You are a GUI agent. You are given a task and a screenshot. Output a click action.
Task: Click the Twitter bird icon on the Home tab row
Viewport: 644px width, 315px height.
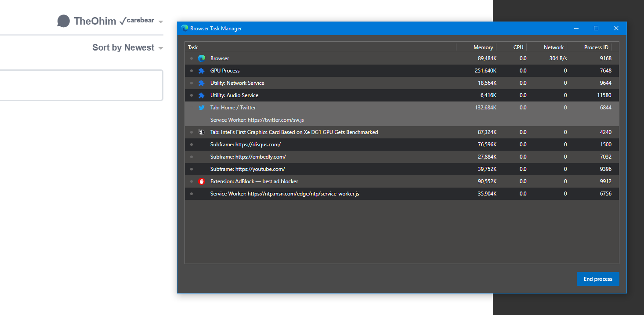tap(202, 107)
